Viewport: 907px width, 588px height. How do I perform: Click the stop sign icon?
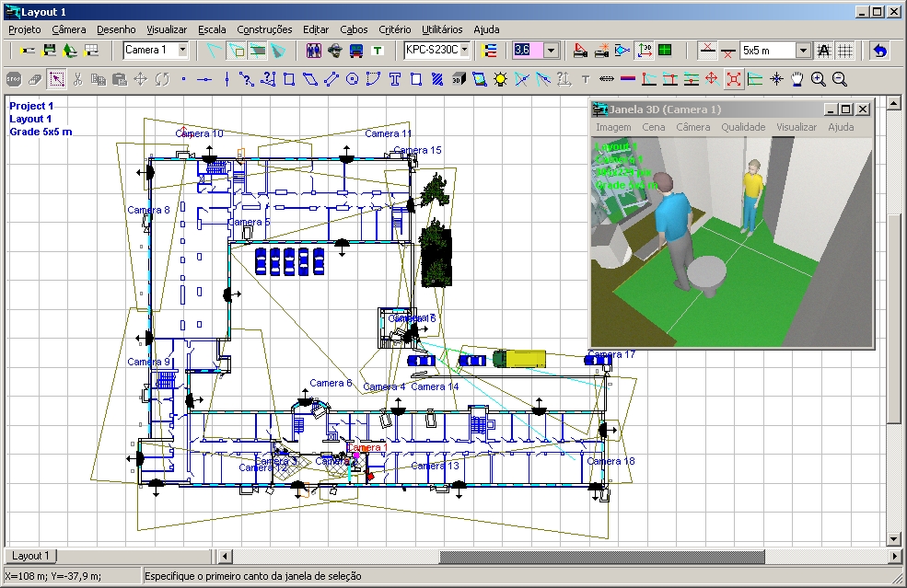14,79
